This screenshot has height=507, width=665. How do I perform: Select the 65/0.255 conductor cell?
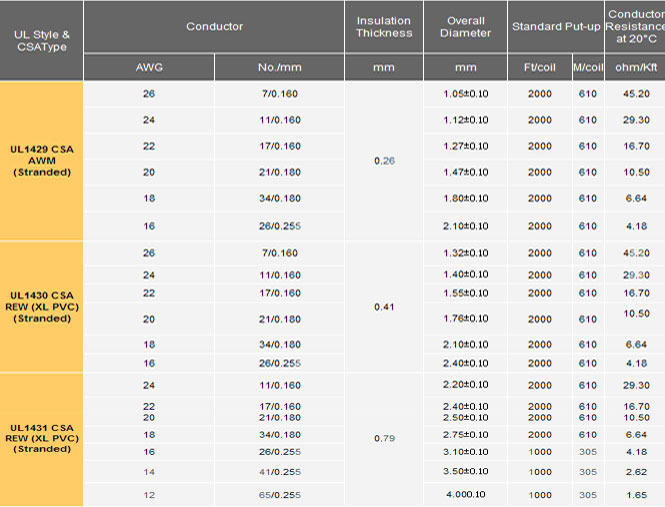pyautogui.click(x=279, y=495)
